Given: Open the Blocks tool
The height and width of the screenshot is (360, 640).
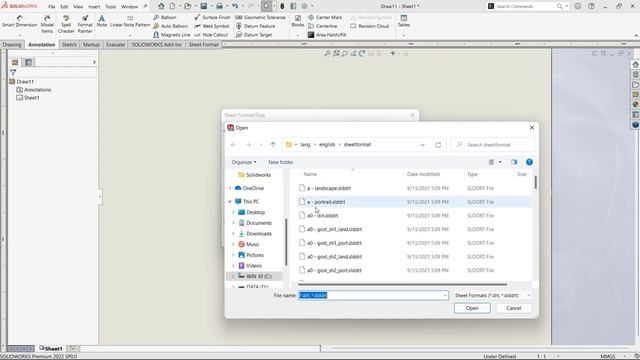Looking at the screenshot, I should 298,21.
